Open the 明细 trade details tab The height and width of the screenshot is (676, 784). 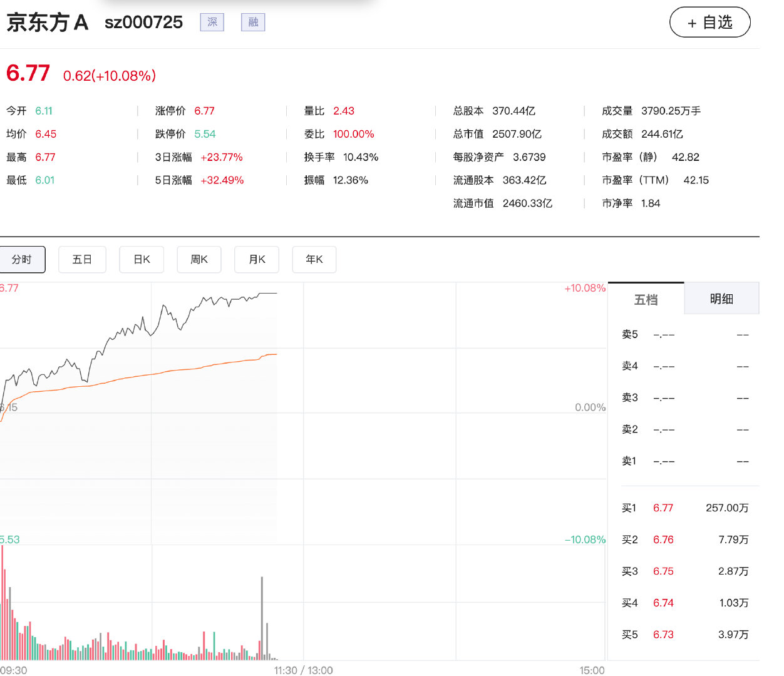pos(721,299)
